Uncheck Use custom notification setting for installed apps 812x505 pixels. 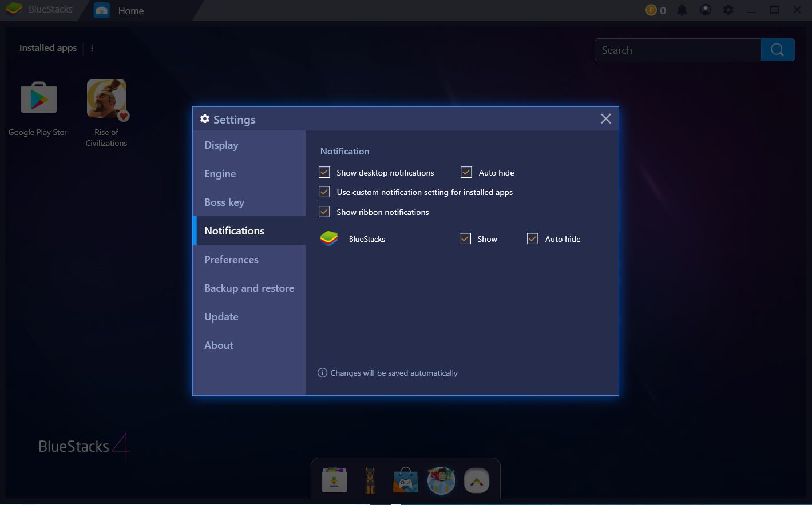click(x=324, y=192)
